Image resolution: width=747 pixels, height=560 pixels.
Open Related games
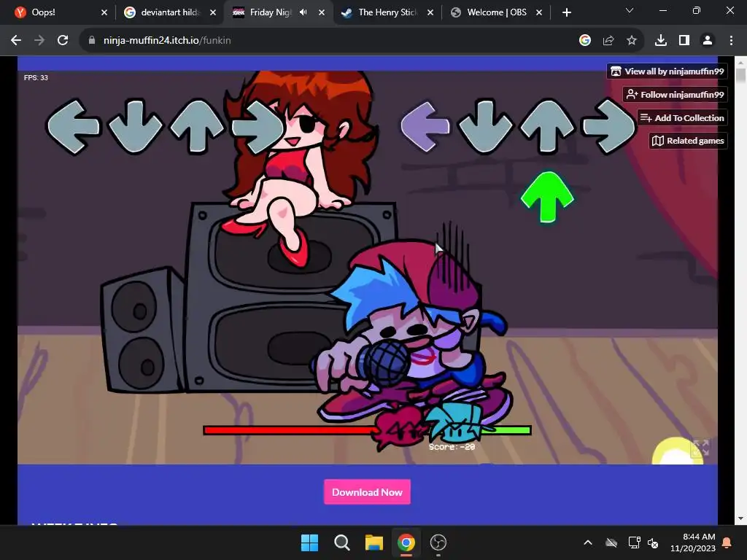tap(688, 141)
